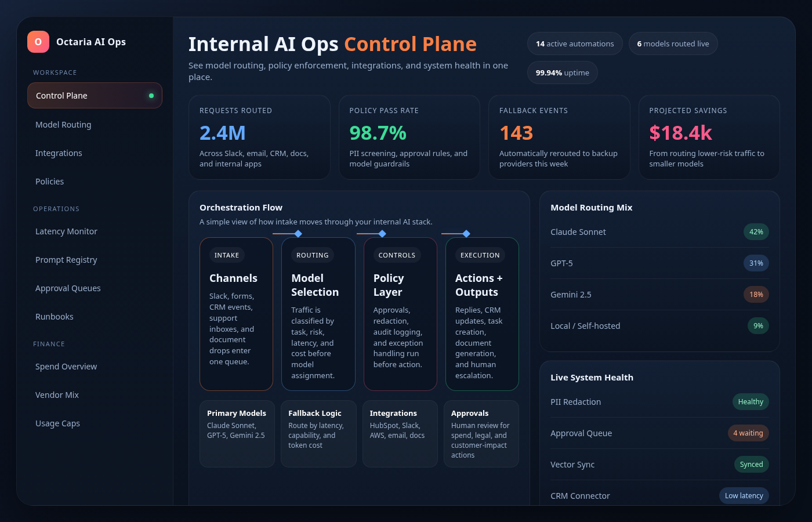Click the 4 waiting badge on Approval Queue
Viewport: 812px width, 522px height.
(x=748, y=433)
